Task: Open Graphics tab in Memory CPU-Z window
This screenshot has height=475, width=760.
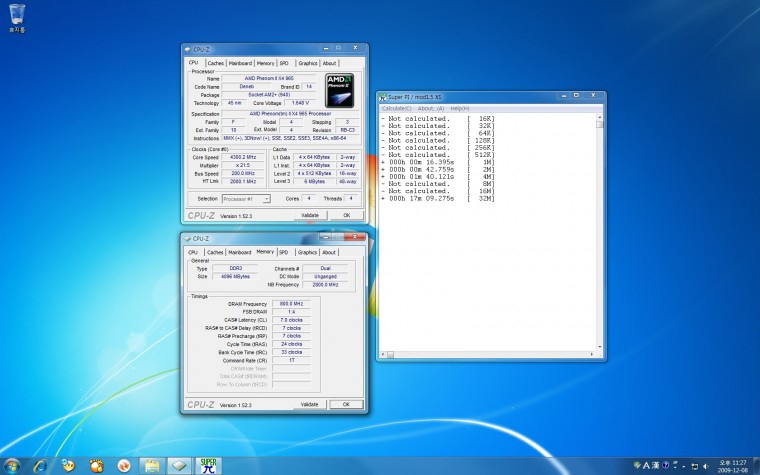Action: [x=307, y=253]
